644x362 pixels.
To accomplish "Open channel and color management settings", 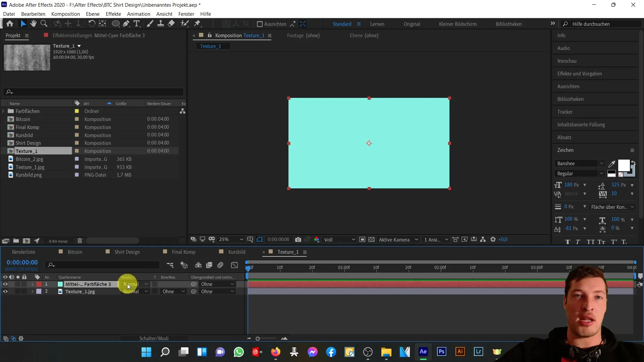I will click(317, 239).
